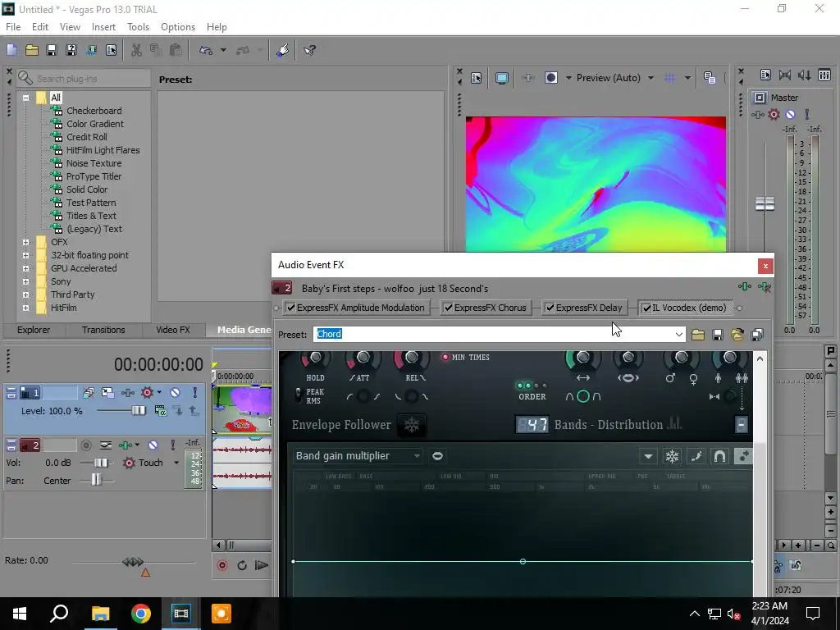840x630 pixels.
Task: Uncheck ExpressFX Amplitude Modulation plug-in
Action: [x=291, y=308]
